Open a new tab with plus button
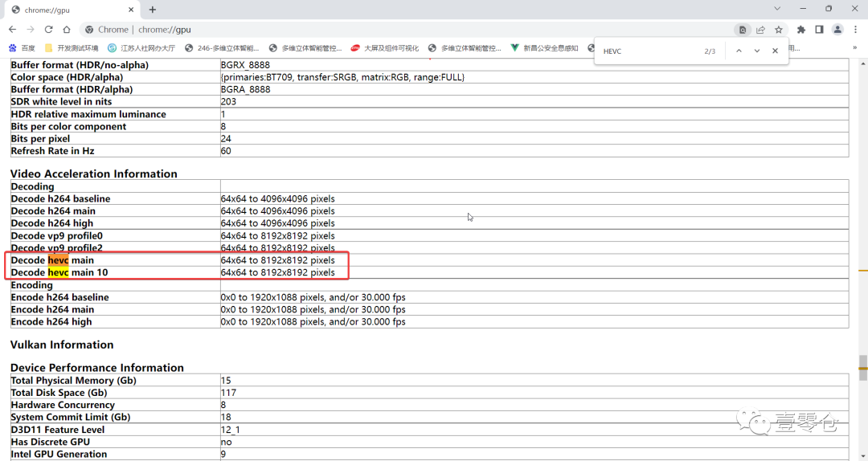Image resolution: width=868 pixels, height=461 pixels. coord(153,10)
